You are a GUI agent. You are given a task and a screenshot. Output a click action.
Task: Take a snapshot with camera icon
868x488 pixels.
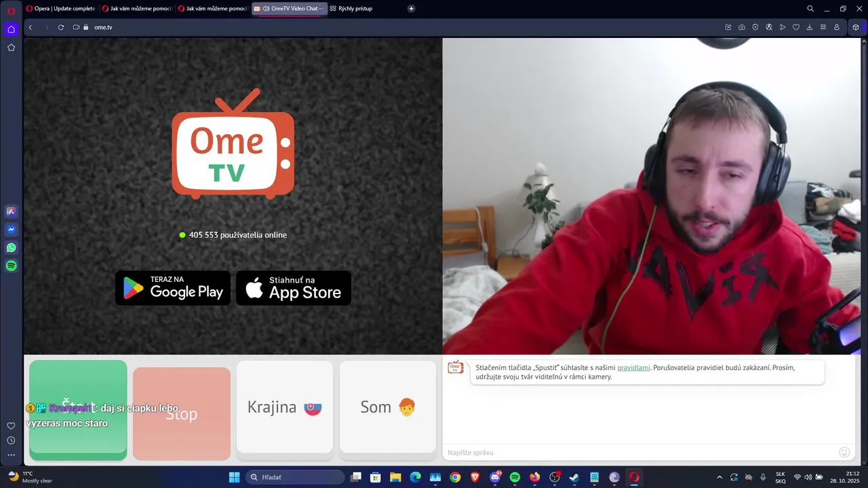click(742, 27)
